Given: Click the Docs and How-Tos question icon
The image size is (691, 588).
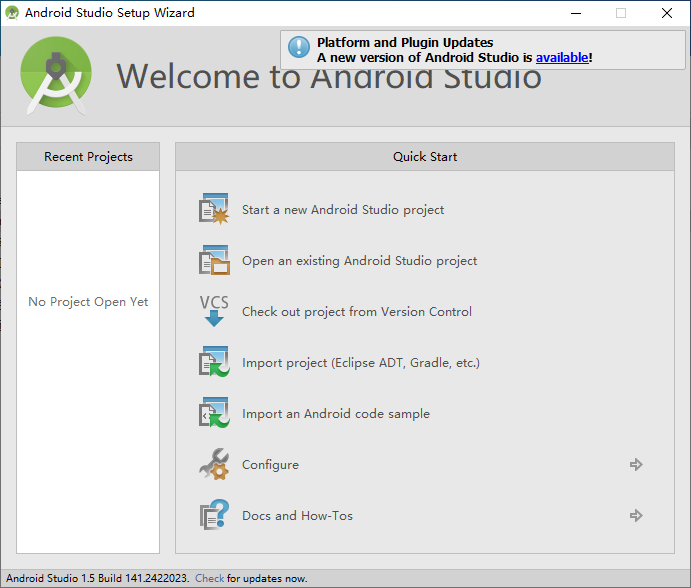Looking at the screenshot, I should pos(214,515).
